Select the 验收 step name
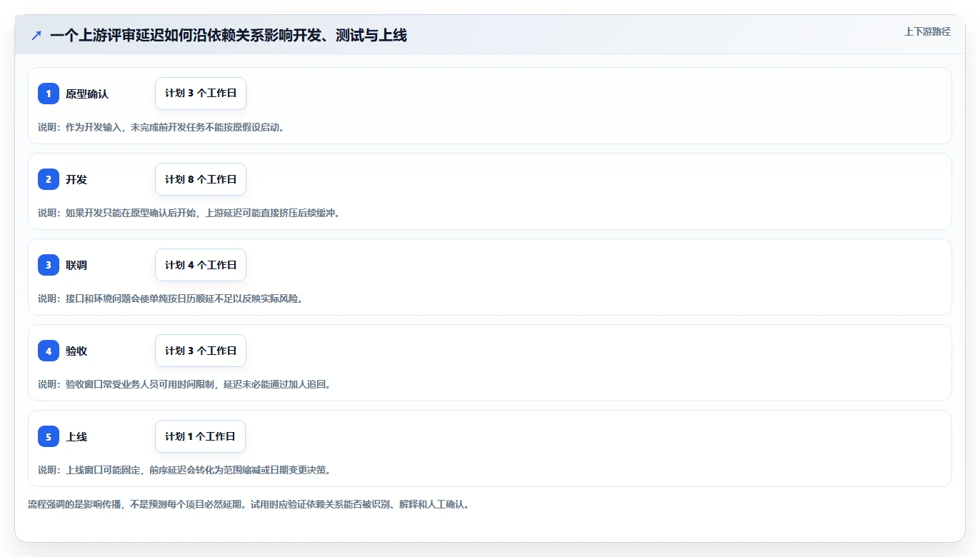 (x=76, y=351)
